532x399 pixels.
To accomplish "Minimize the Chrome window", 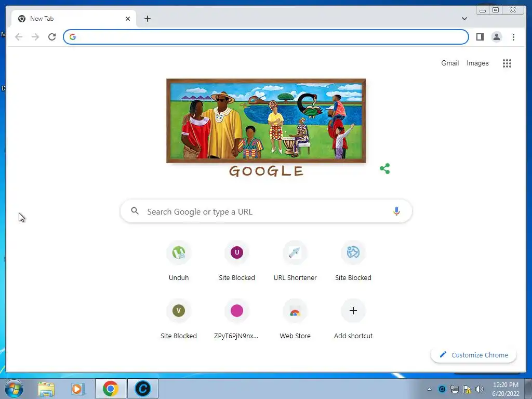I will click(x=483, y=10).
